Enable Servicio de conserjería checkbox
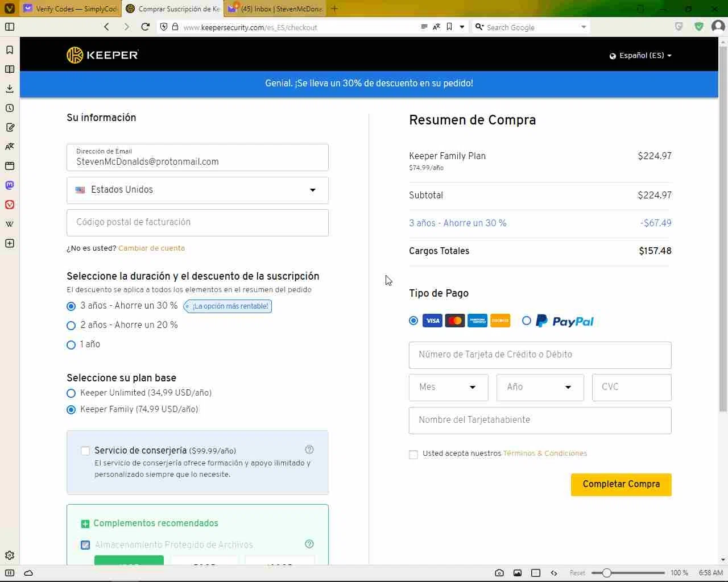 [85, 451]
